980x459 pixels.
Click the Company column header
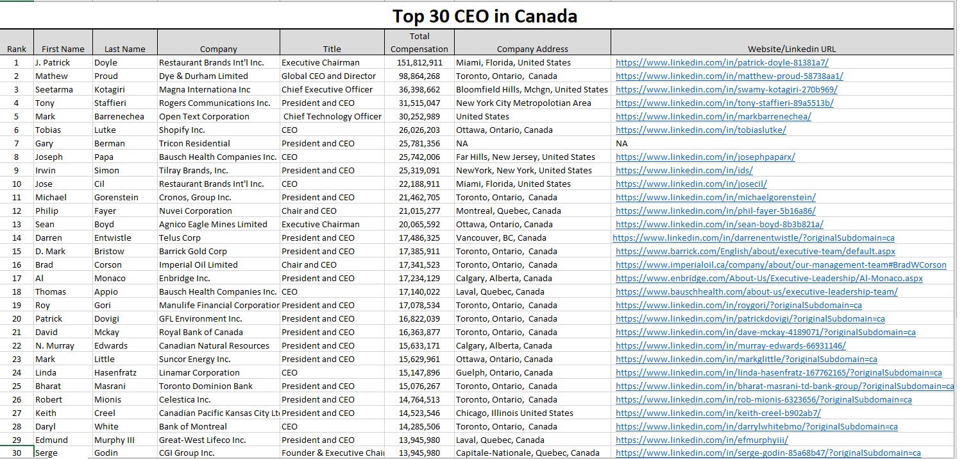point(219,42)
